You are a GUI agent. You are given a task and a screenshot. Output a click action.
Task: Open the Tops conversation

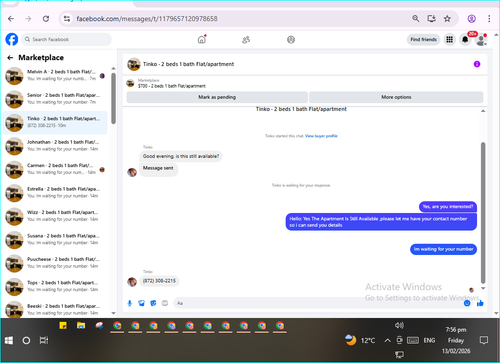point(55,286)
